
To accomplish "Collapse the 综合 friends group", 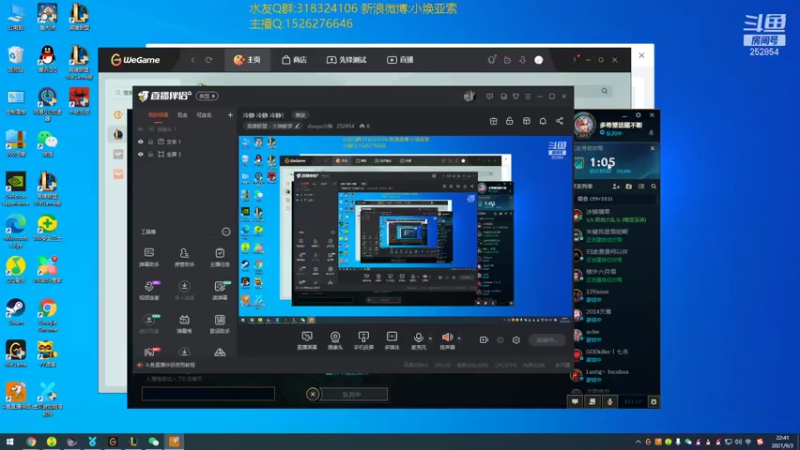I will [594, 198].
